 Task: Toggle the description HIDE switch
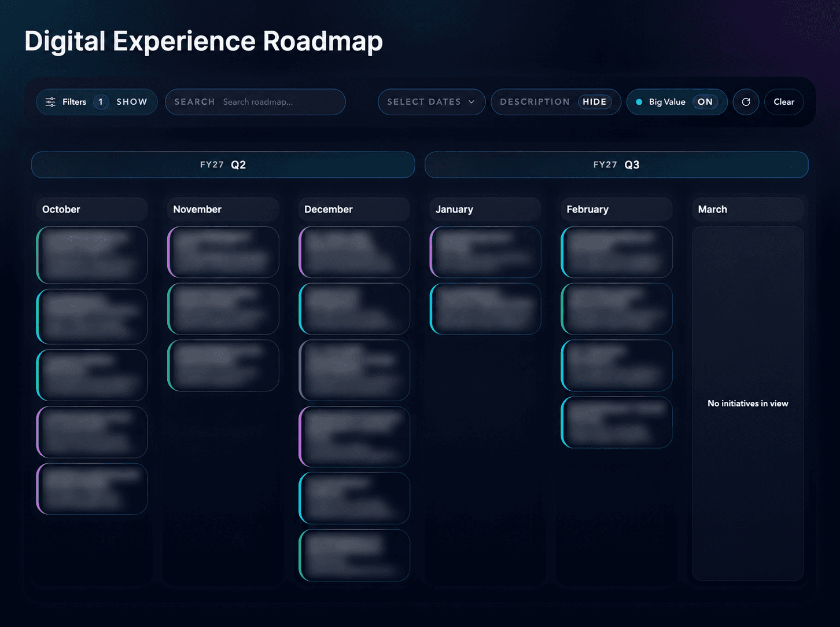(594, 102)
